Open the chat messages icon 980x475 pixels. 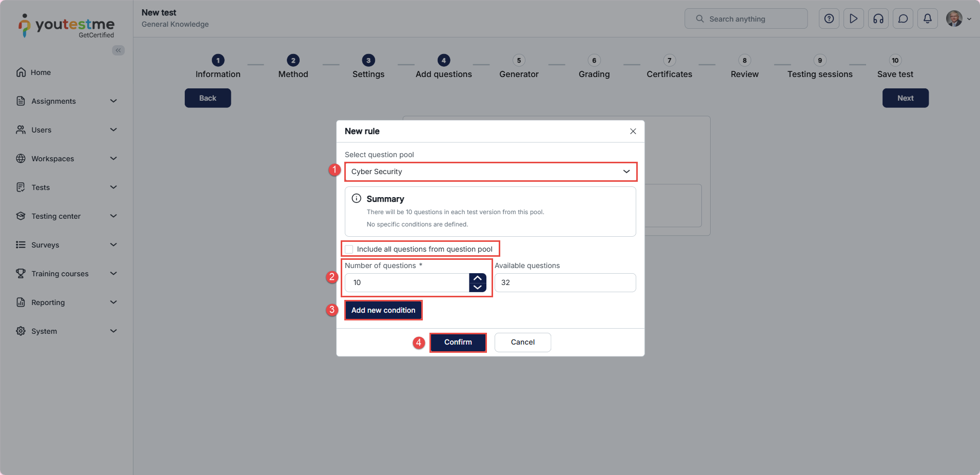point(903,19)
